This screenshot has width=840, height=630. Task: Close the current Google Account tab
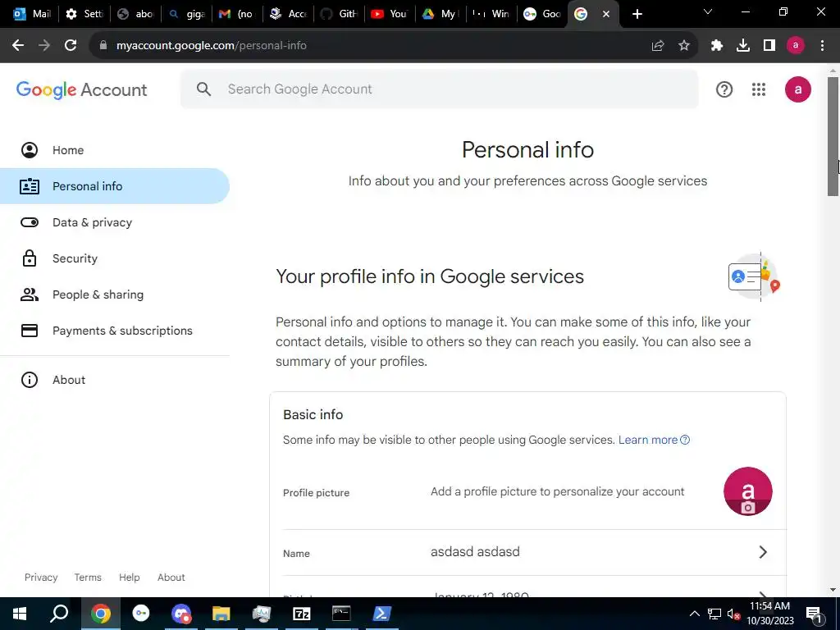point(606,14)
